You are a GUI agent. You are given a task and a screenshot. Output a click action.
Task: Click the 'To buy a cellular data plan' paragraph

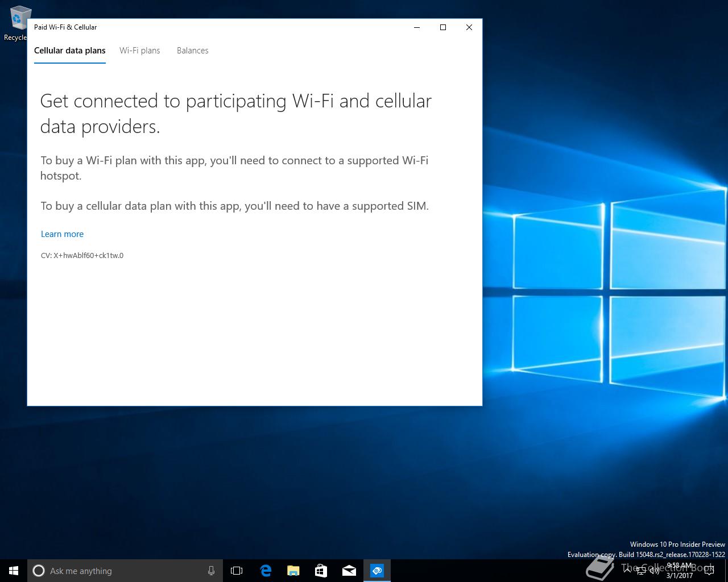coord(234,206)
